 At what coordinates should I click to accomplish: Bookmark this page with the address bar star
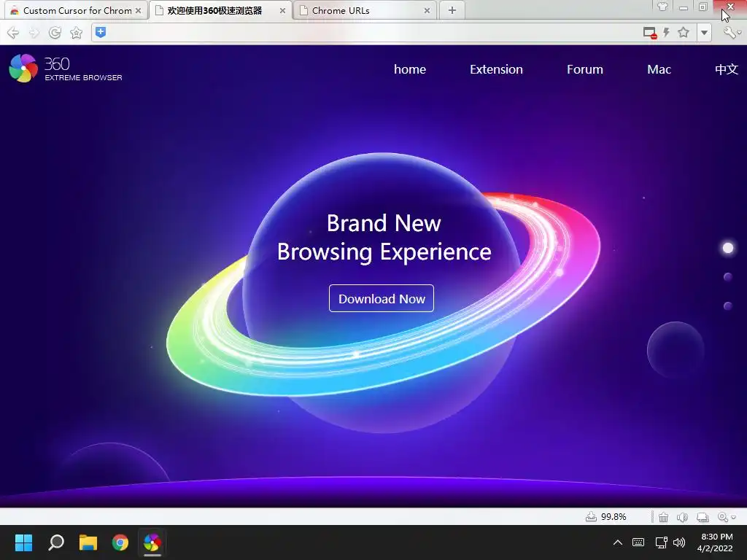(684, 32)
